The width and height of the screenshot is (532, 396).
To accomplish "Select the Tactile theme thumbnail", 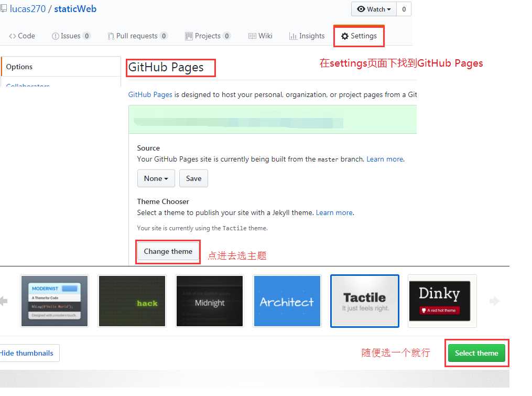I will point(365,301).
